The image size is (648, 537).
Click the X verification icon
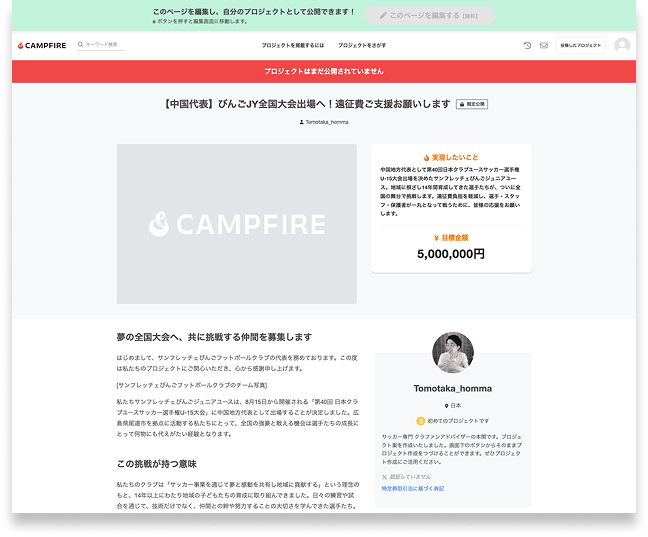385,477
